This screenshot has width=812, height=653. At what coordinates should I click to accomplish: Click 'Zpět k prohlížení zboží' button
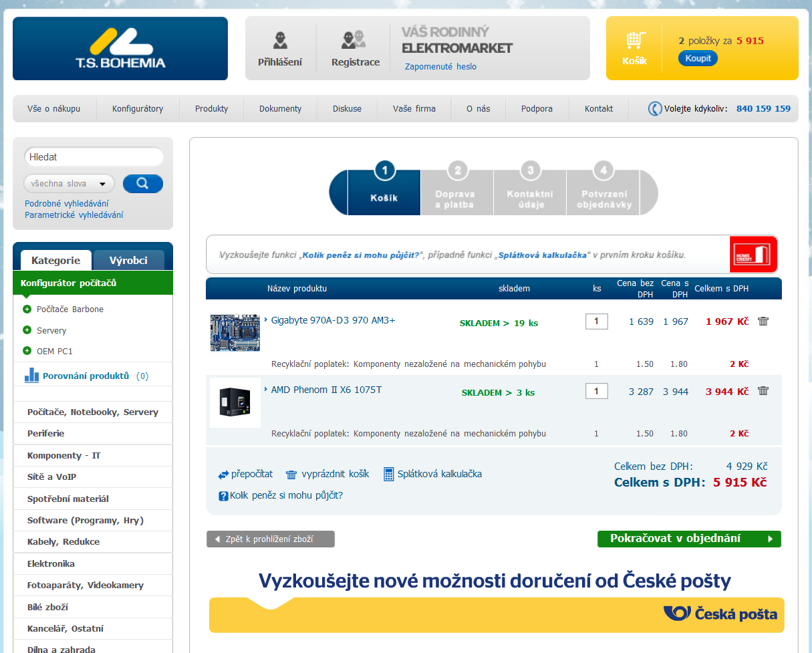click(x=271, y=539)
